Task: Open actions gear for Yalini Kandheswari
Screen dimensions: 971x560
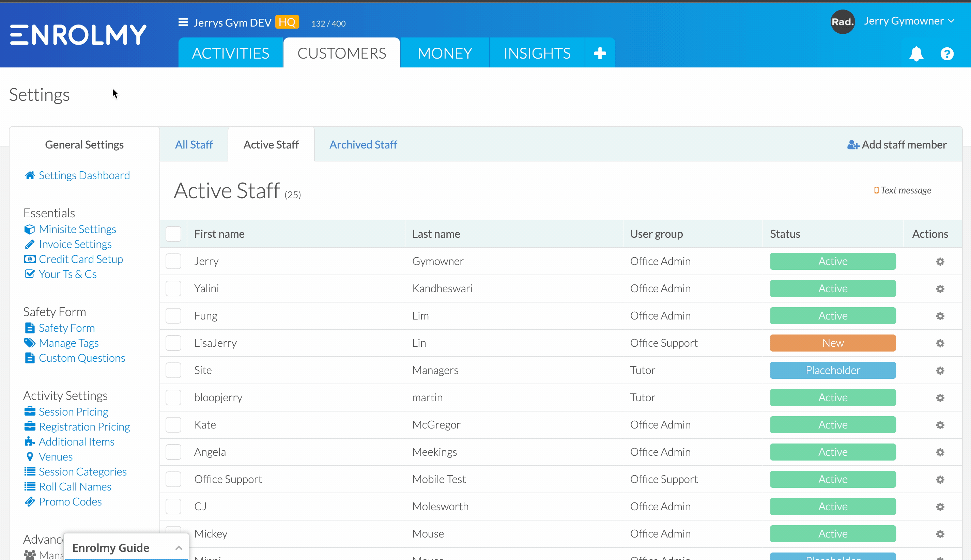Action: tap(940, 289)
